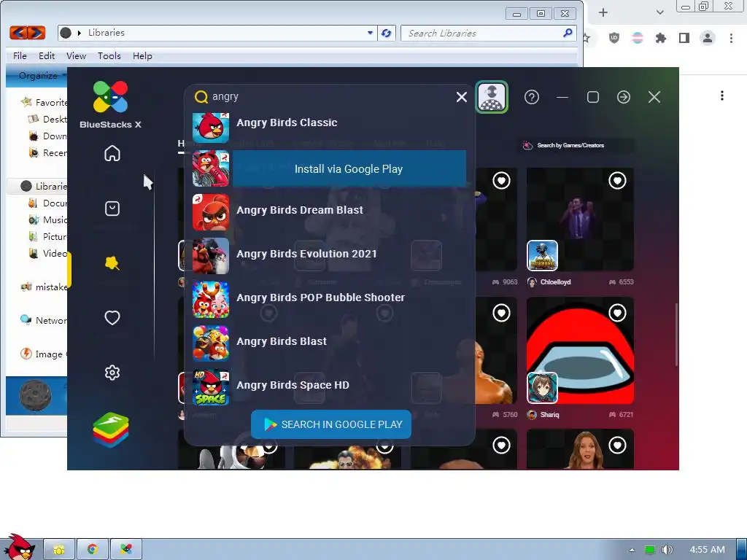
Task: Open the Tools menu in Explorer
Action: click(x=109, y=55)
